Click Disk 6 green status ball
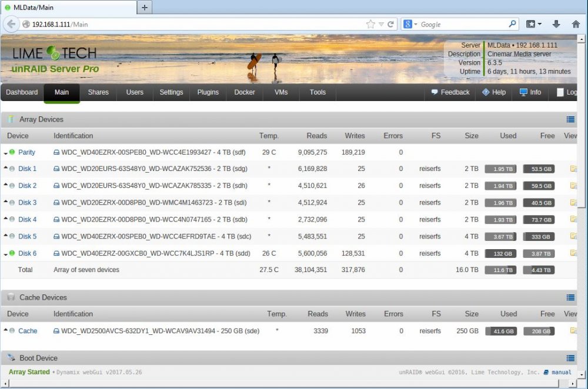The height and width of the screenshot is (389, 588). [12, 253]
